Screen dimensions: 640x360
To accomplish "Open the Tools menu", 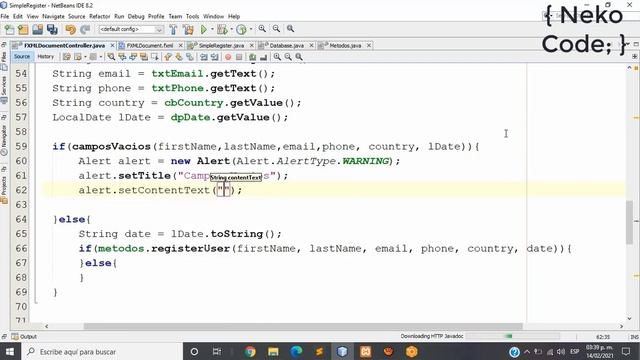I will pyautogui.click(x=192, y=16).
